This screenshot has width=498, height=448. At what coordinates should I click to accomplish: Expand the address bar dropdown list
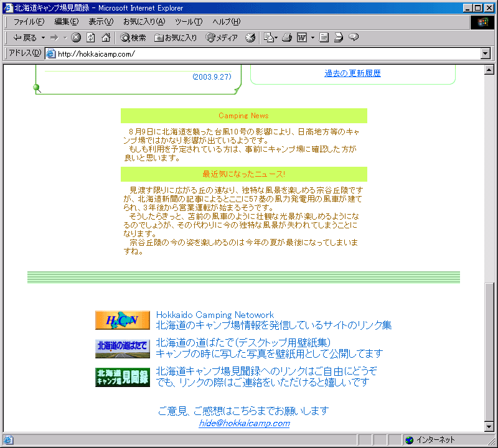point(486,54)
